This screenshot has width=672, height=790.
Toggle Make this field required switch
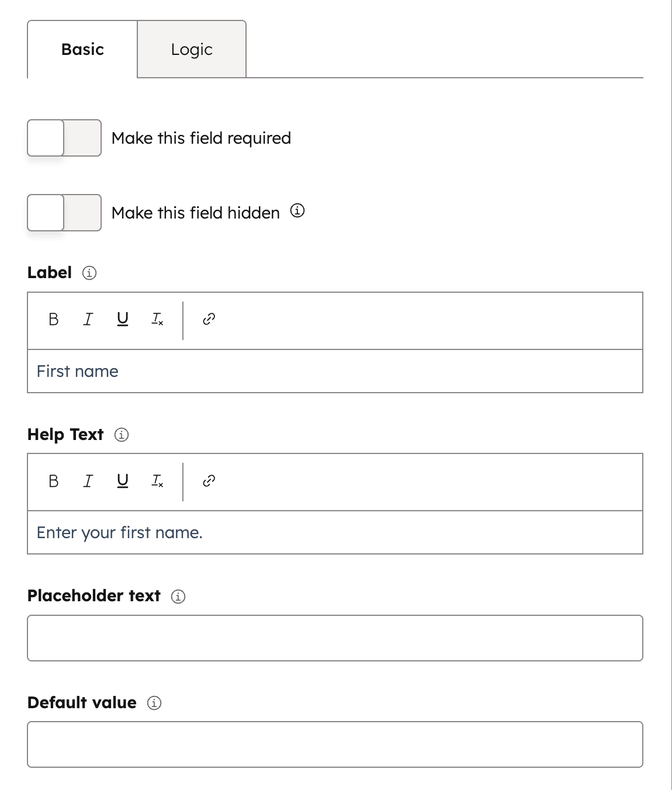click(x=64, y=138)
